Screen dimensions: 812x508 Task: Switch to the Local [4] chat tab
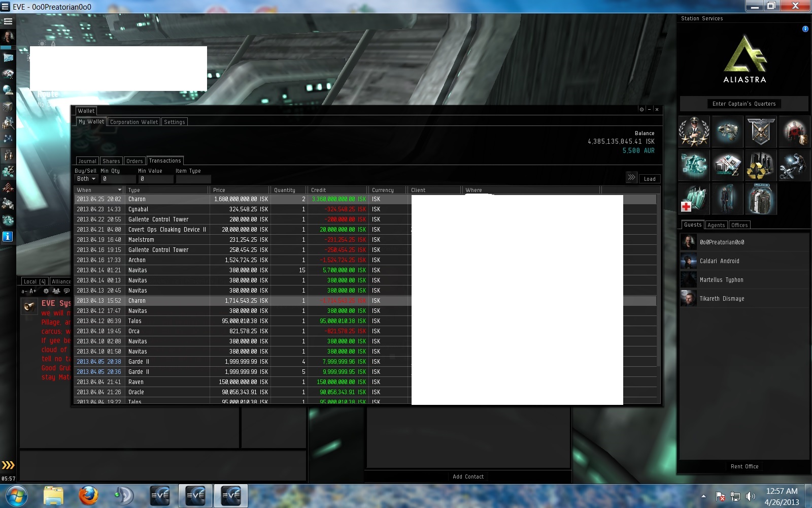pos(35,281)
